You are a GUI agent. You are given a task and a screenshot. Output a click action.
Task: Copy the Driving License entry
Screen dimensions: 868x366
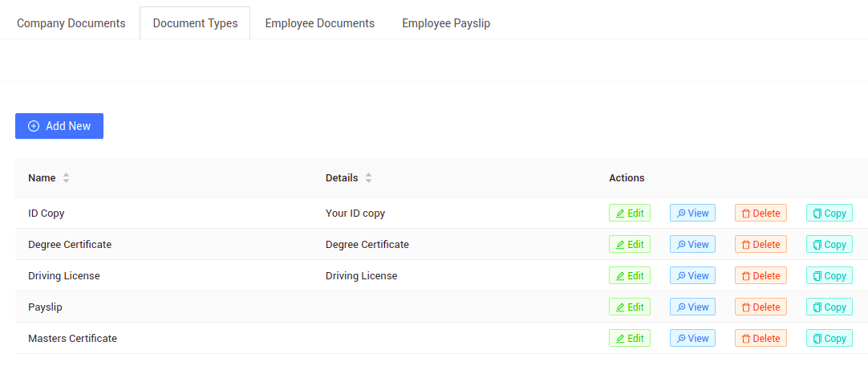tap(829, 276)
